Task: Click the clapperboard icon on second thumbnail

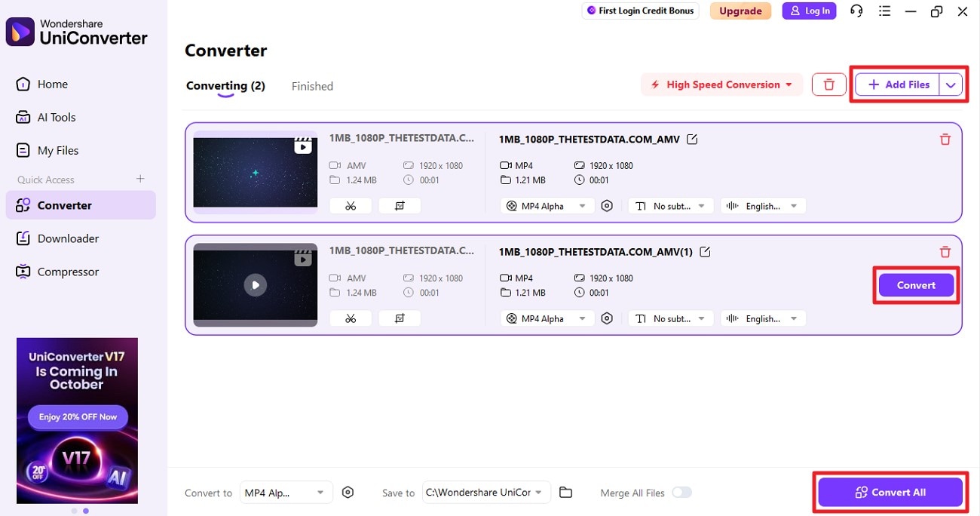Action: pyautogui.click(x=303, y=256)
